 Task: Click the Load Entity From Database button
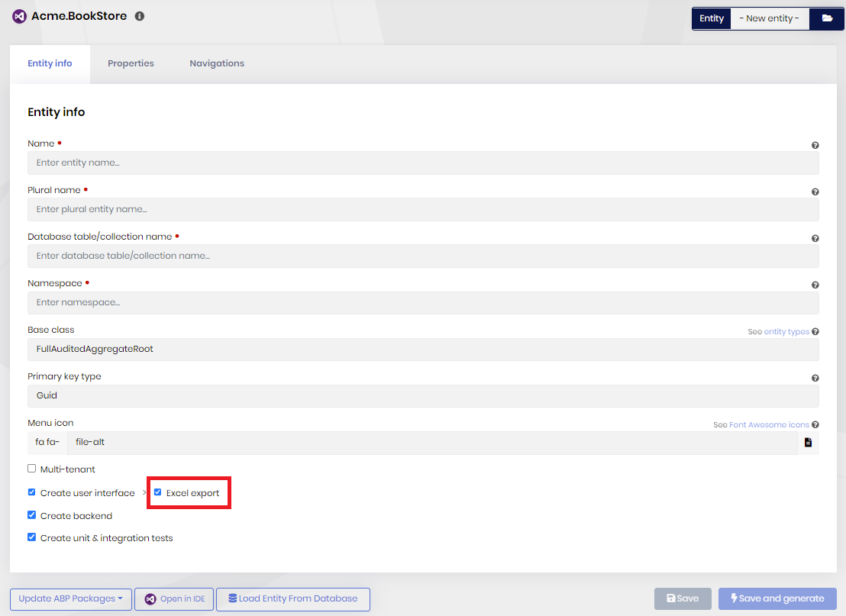point(293,598)
